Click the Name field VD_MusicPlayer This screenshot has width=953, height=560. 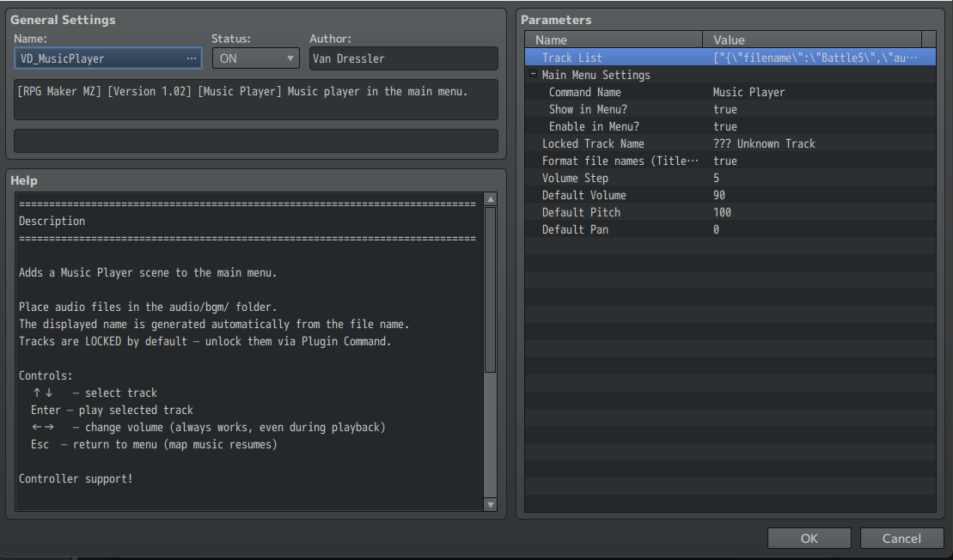107,58
